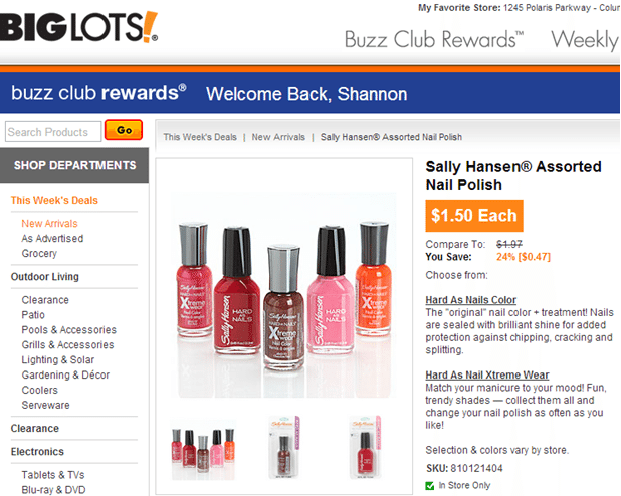
Task: Select Tablets & TVs under Electronics
Action: [53, 475]
